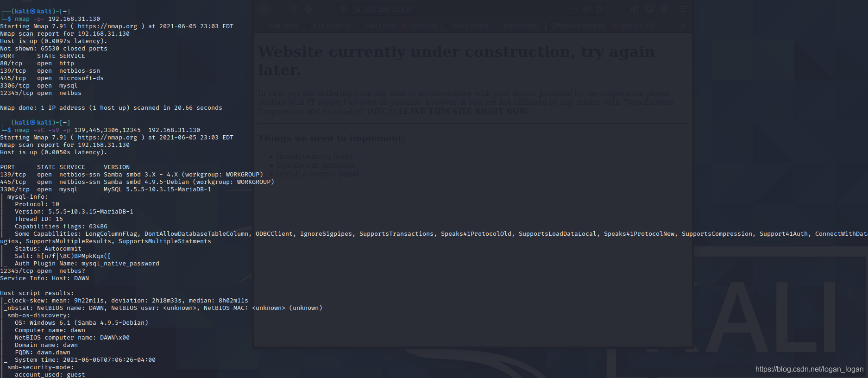Screen dimensions: 868x378
Task: Click 'Not shown: 65530 closed ports' line
Action: point(54,49)
